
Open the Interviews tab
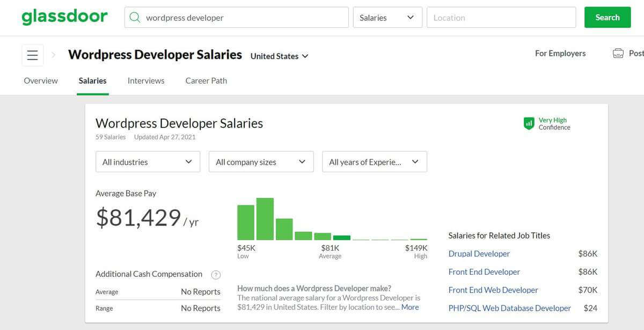click(146, 80)
